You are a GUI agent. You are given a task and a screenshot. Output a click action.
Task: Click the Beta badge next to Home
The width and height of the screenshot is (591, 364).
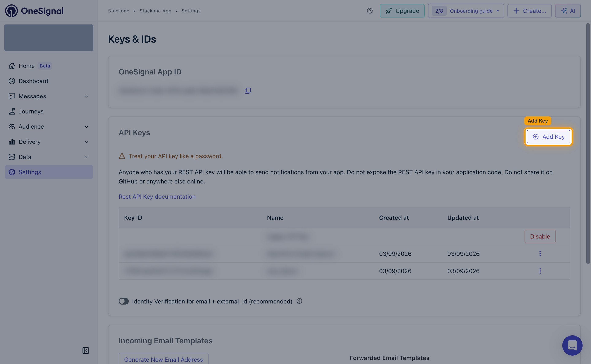(x=45, y=66)
